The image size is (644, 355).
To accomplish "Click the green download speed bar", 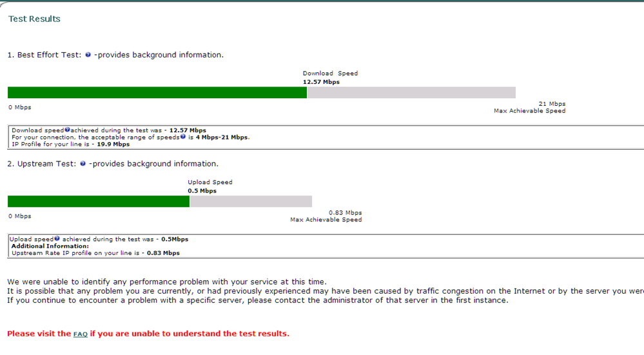I will click(157, 92).
